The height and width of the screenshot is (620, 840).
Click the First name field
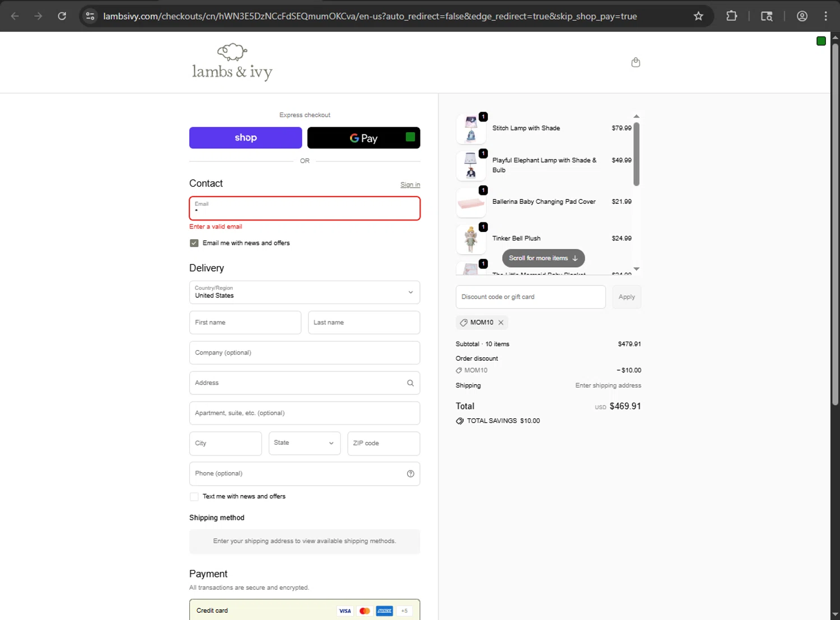tap(245, 323)
